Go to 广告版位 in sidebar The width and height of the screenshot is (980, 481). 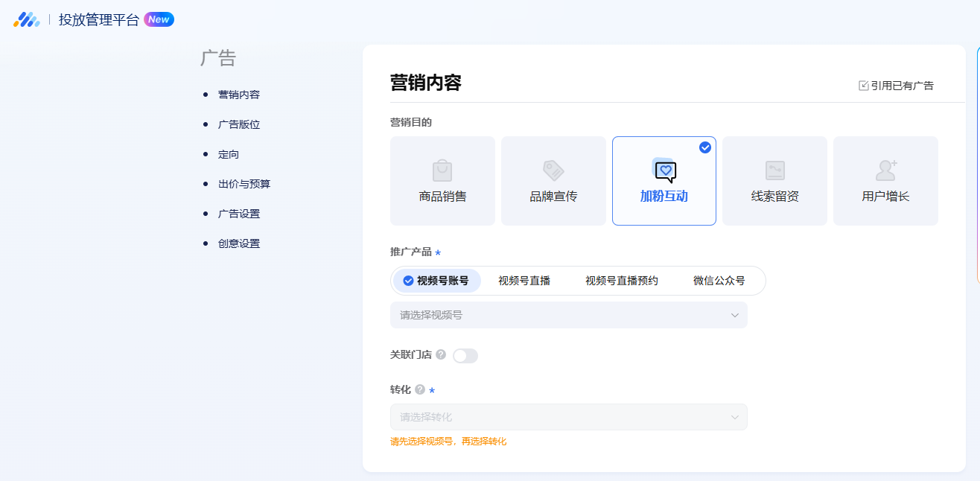239,124
